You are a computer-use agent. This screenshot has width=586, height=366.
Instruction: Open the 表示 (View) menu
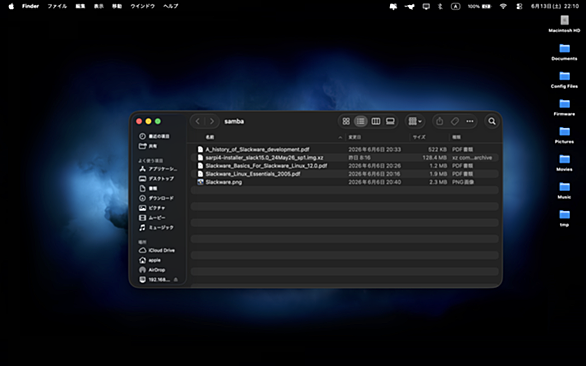pyautogui.click(x=99, y=6)
